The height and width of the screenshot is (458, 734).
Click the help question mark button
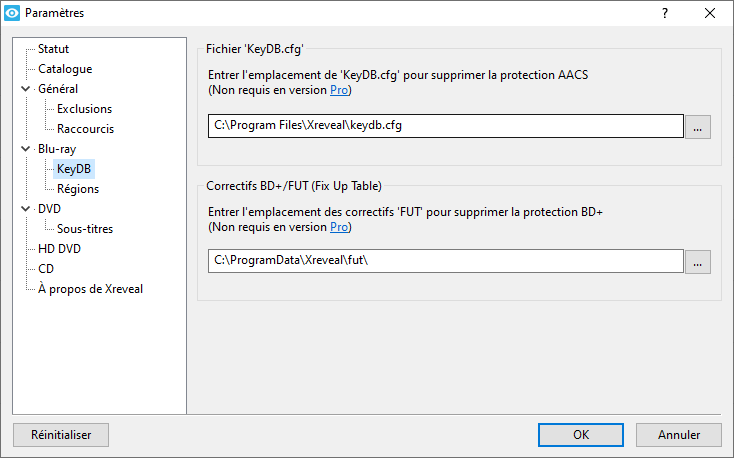pos(665,13)
